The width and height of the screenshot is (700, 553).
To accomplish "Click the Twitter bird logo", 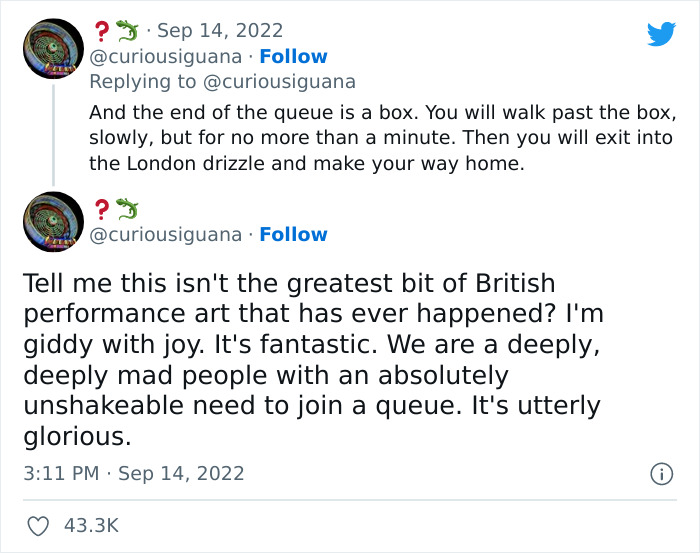I will [661, 34].
